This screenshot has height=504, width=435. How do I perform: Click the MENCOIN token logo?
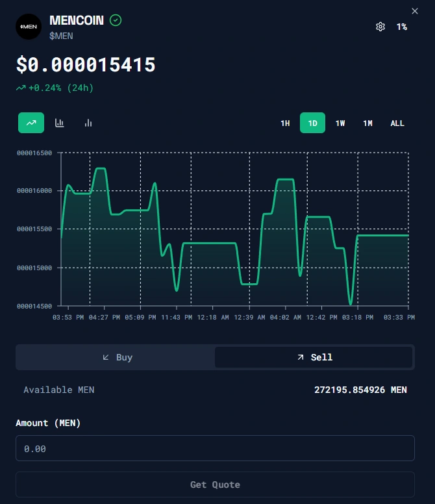[29, 27]
